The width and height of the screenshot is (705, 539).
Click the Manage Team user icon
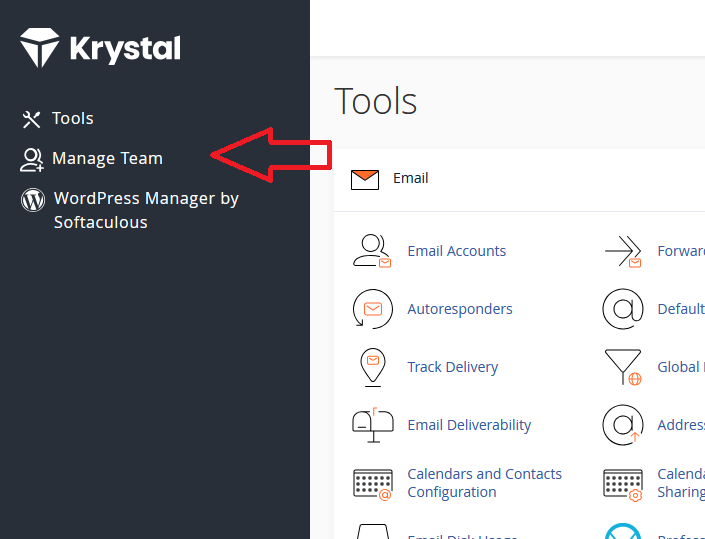click(32, 160)
